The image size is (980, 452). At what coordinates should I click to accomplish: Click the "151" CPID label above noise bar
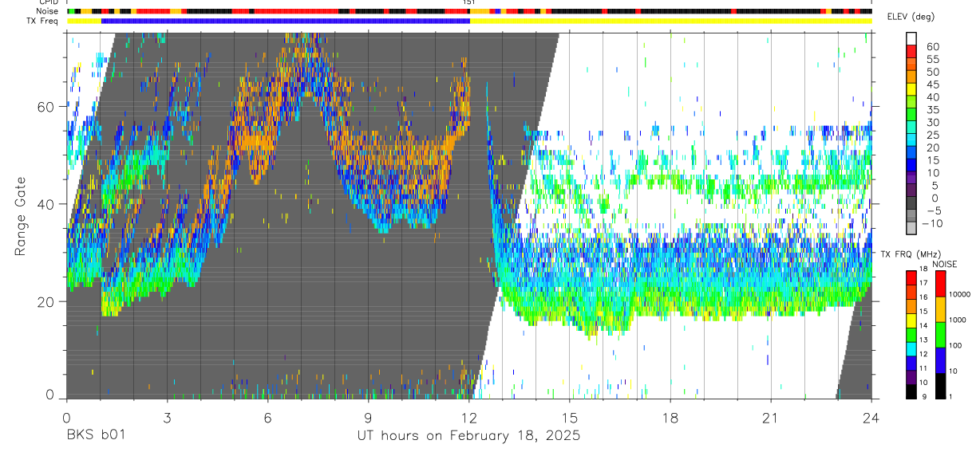click(469, 2)
